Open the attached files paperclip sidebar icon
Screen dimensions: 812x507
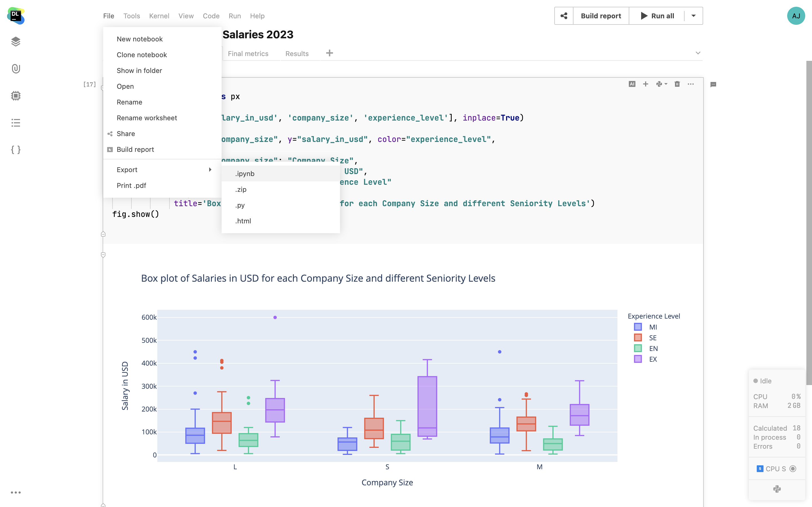click(16, 69)
